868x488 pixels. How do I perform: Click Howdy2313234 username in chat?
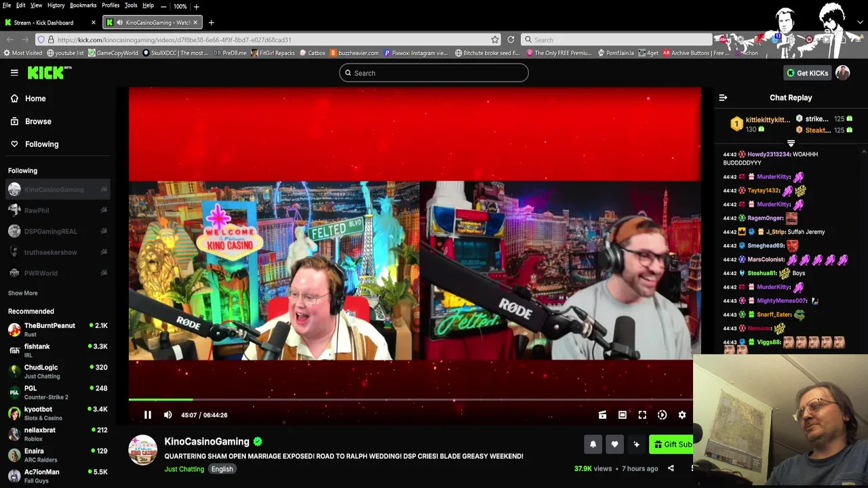769,155
